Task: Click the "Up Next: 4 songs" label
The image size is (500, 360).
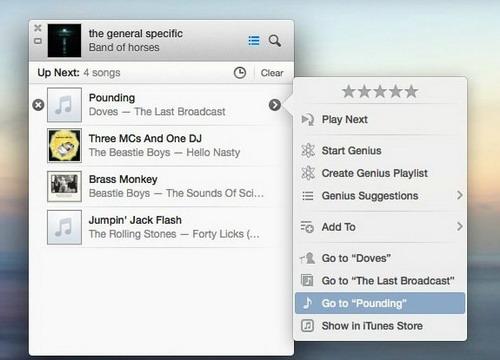Action: [x=79, y=73]
